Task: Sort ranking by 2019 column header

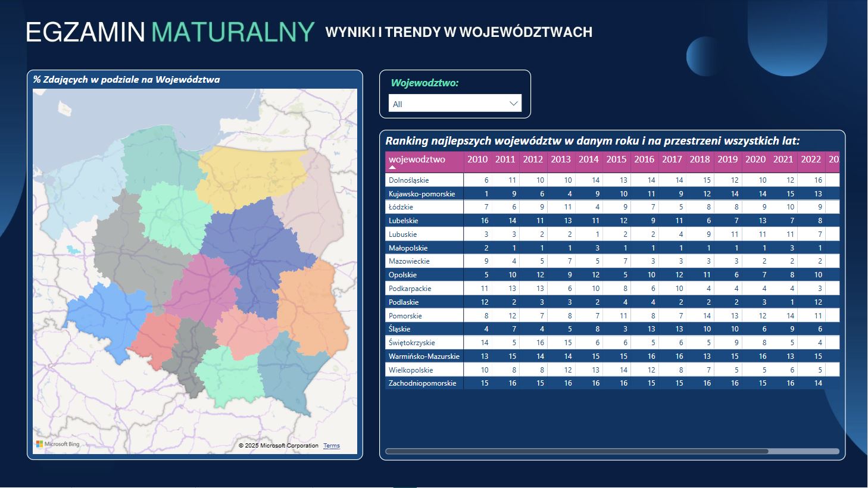Action: click(x=728, y=159)
